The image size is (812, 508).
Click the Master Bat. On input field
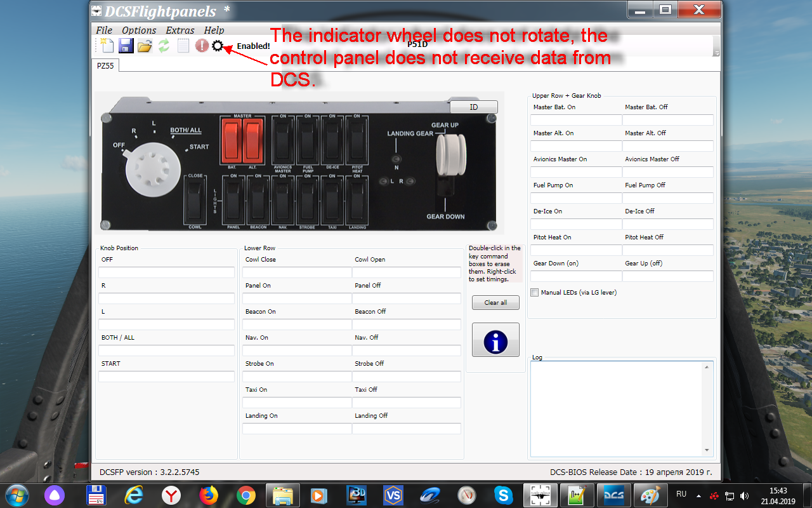coord(576,120)
